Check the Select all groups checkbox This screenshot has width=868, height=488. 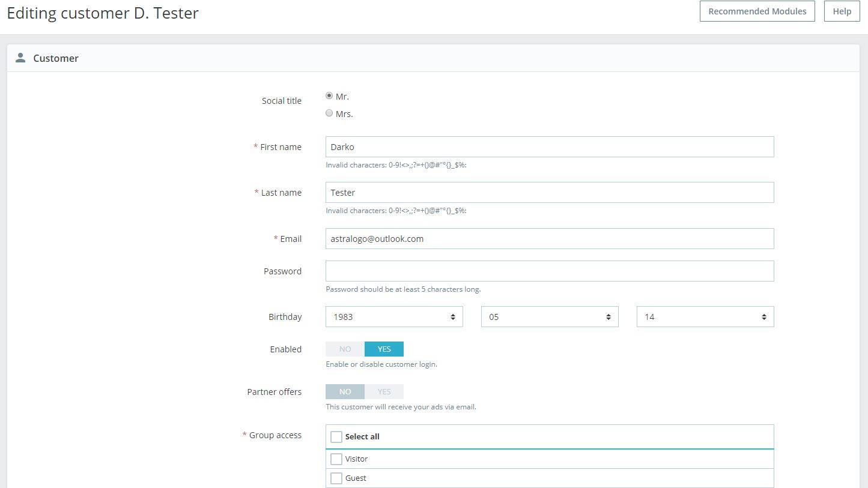[x=336, y=436]
